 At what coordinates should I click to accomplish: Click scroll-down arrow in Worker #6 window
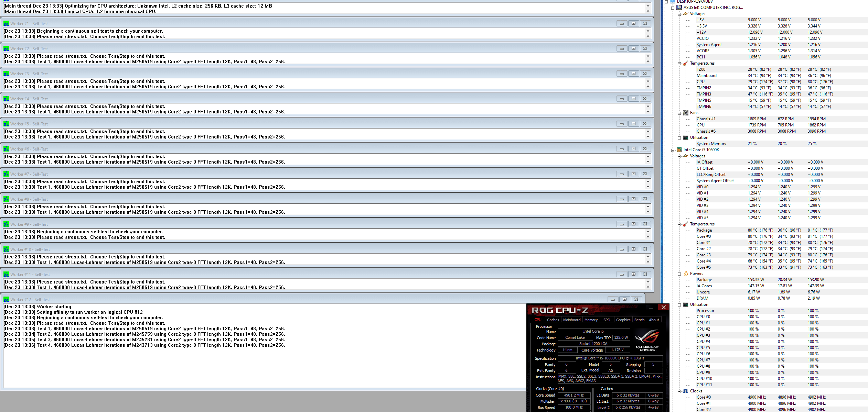[x=648, y=162]
